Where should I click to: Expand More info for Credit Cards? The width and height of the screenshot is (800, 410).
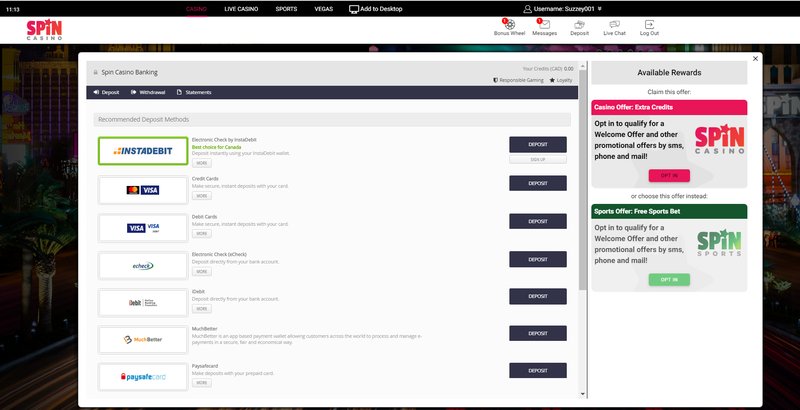coord(202,196)
